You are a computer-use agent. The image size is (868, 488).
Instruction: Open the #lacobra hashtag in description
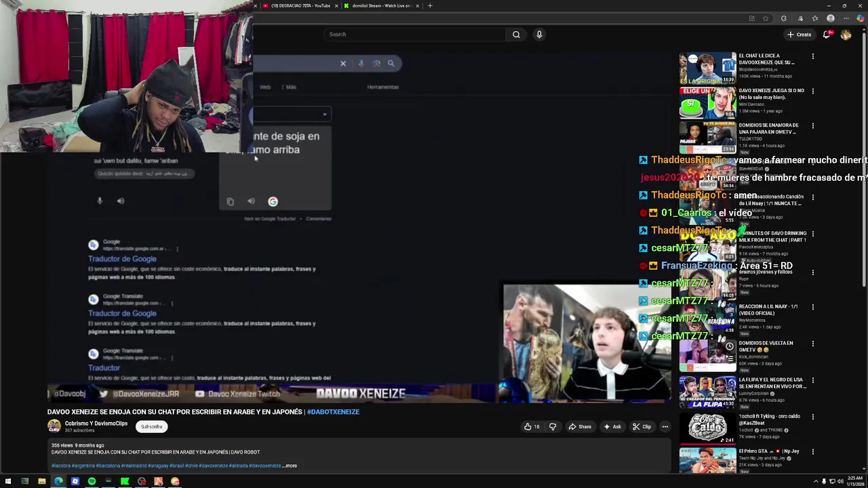pos(60,466)
